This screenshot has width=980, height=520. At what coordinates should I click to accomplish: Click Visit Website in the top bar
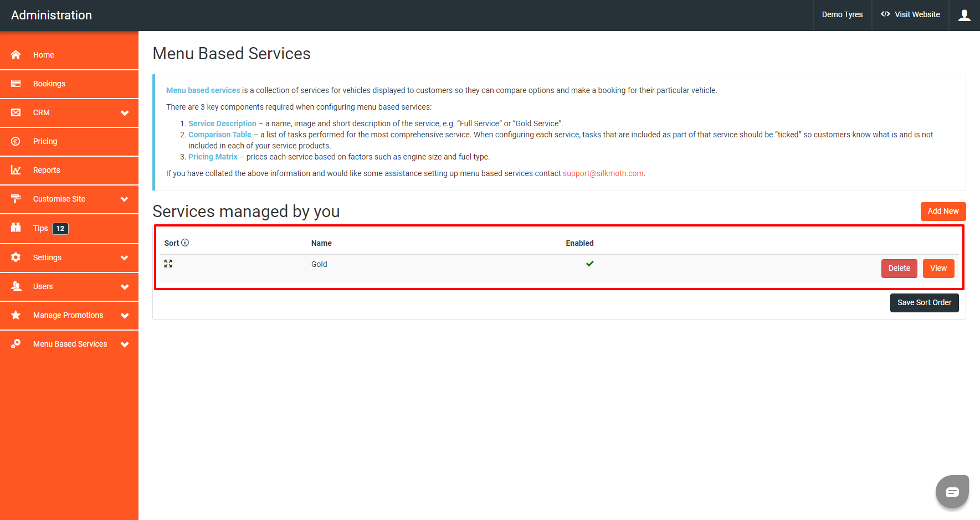910,14
